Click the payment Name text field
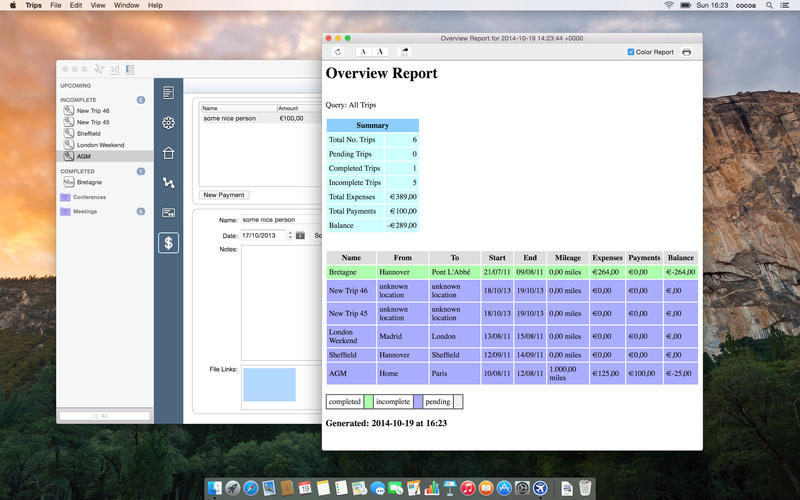800x500 pixels. tap(268, 219)
